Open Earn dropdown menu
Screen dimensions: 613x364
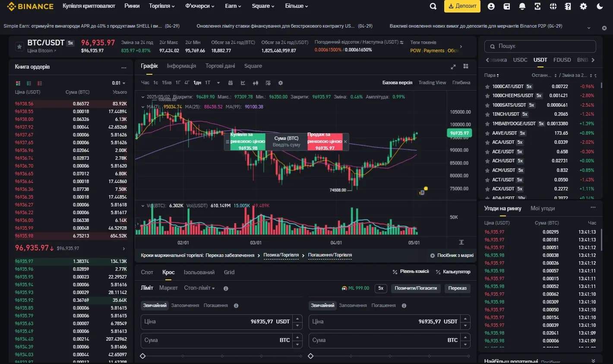coord(233,6)
